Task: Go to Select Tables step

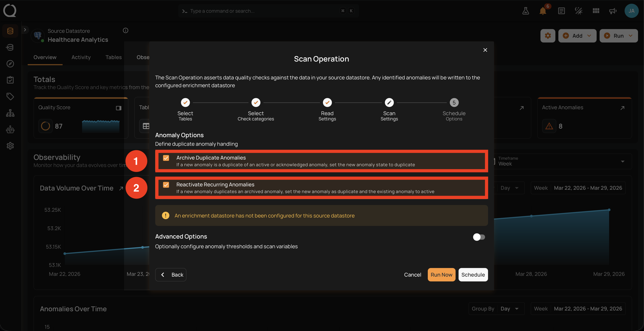Action: (185, 109)
